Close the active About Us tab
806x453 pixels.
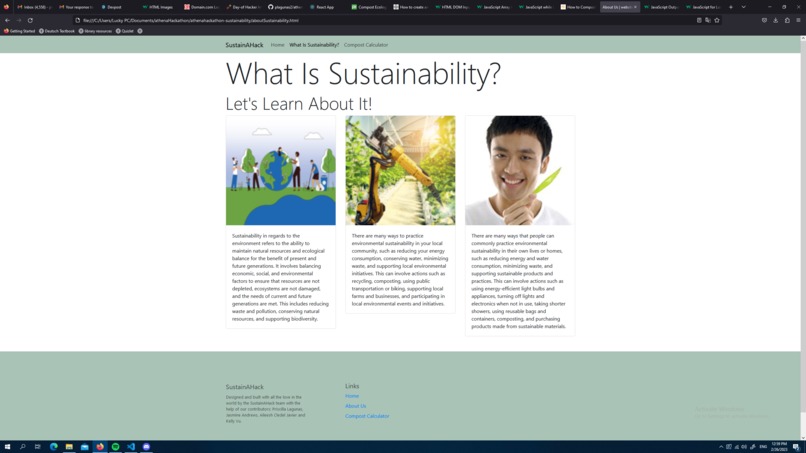tap(635, 7)
